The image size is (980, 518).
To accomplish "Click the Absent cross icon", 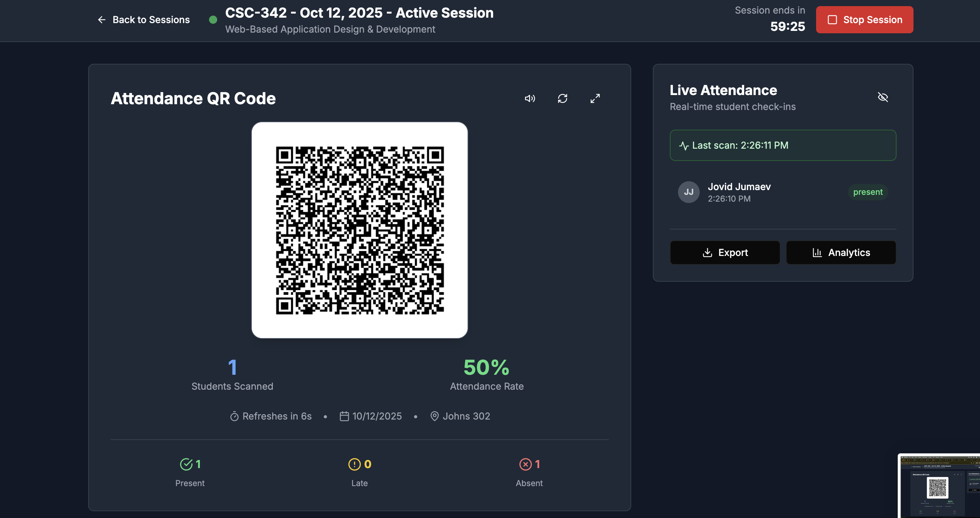I will (x=525, y=464).
